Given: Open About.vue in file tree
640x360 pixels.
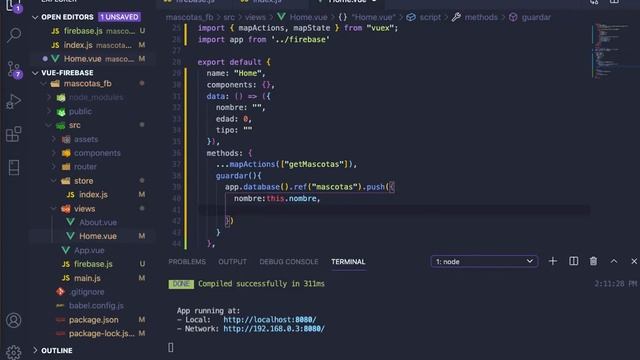Looking at the screenshot, I should [x=98, y=222].
